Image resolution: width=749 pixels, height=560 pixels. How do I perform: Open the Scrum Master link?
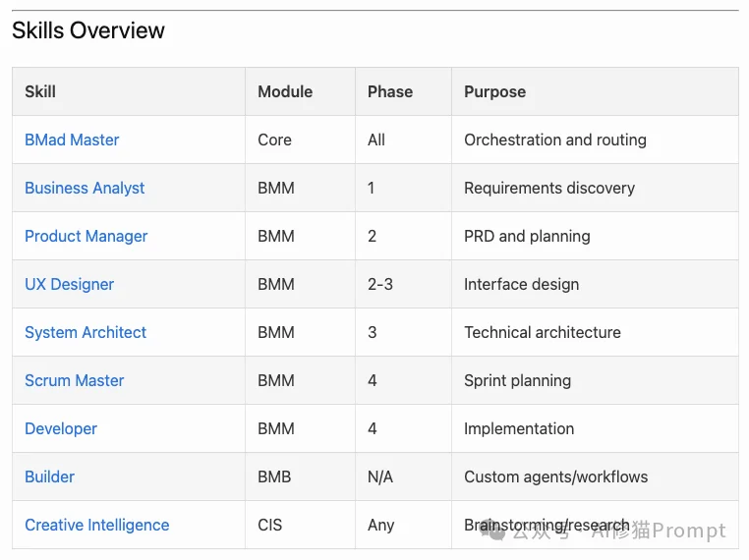tap(75, 380)
